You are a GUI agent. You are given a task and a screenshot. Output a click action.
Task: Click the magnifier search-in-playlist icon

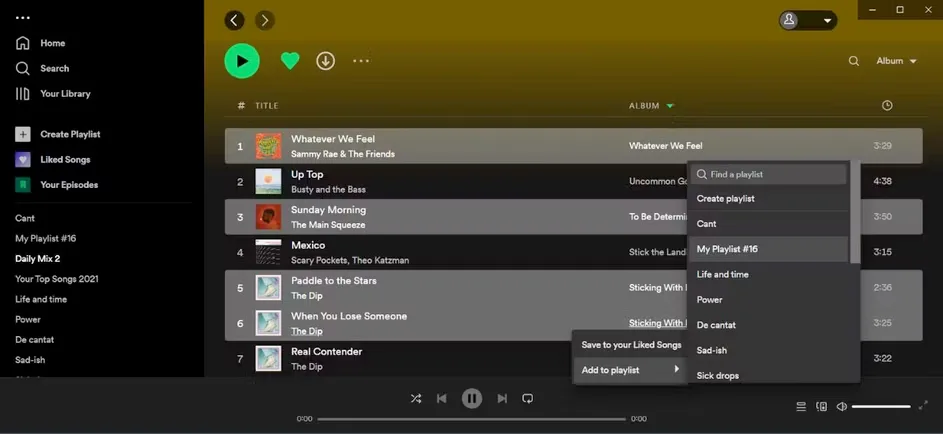(853, 61)
